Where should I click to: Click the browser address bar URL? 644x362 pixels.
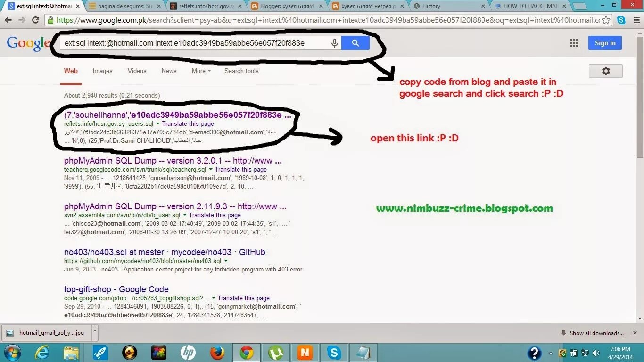coord(328,20)
